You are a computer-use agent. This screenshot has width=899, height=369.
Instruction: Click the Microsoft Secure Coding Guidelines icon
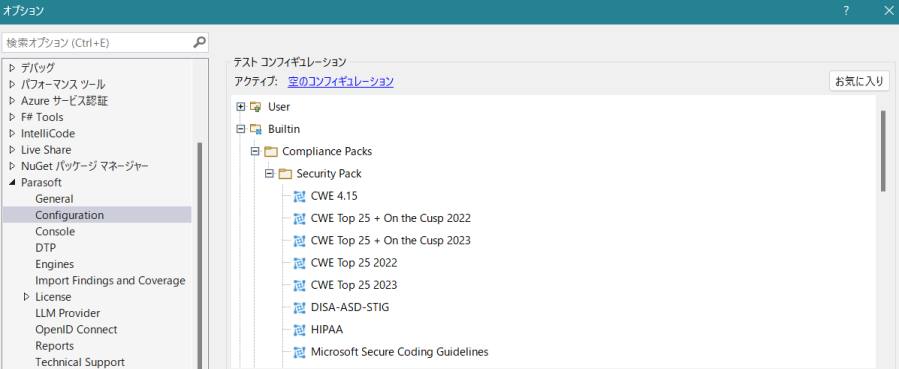pyautogui.click(x=299, y=352)
